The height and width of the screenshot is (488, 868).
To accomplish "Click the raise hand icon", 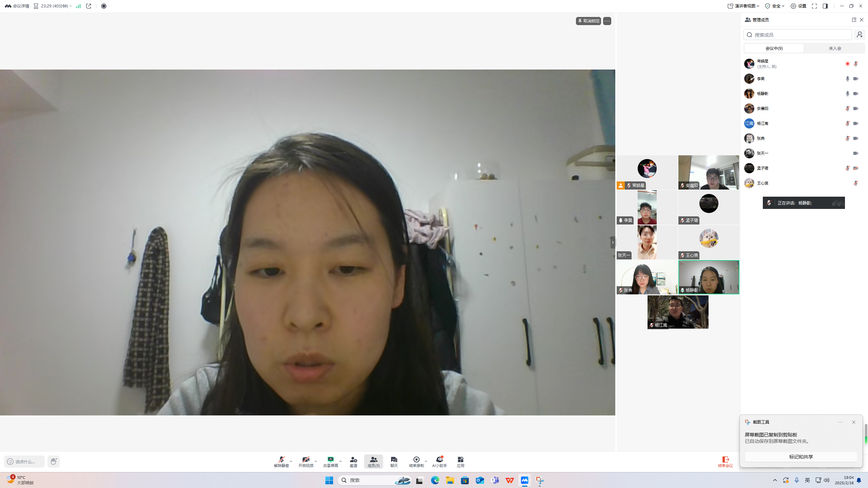I will (x=54, y=462).
